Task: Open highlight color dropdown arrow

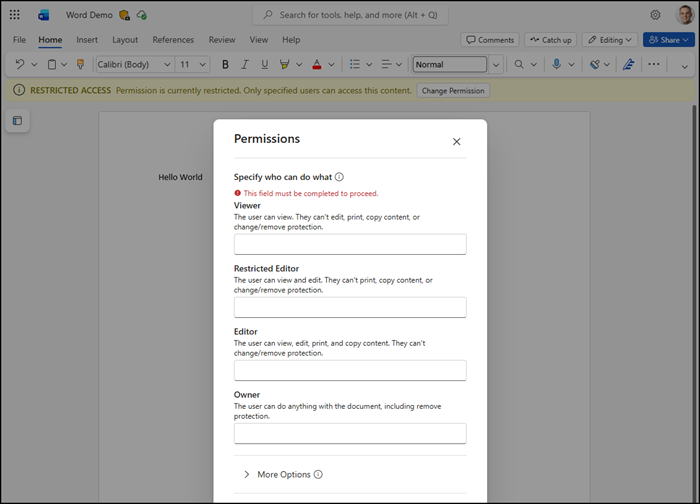Action: point(299,65)
